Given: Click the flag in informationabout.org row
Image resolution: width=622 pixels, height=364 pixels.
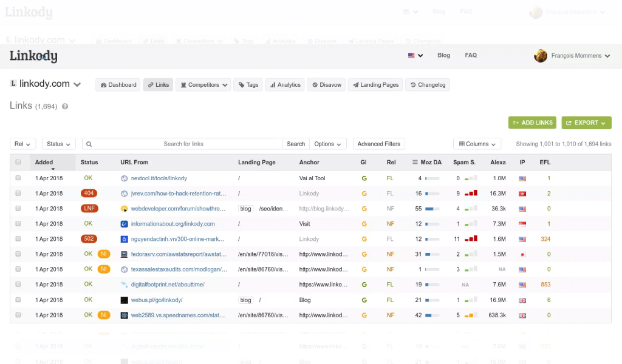Looking at the screenshot, I should point(522,224).
